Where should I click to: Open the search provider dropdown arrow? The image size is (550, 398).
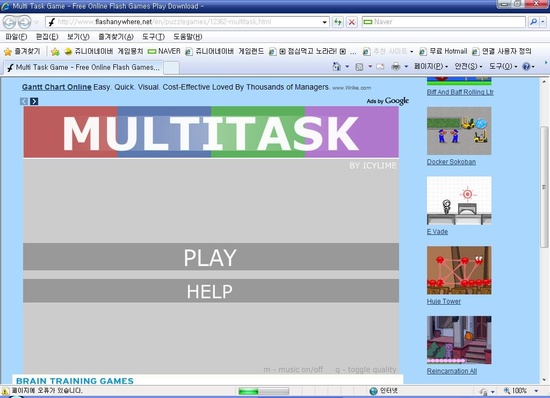(x=542, y=22)
